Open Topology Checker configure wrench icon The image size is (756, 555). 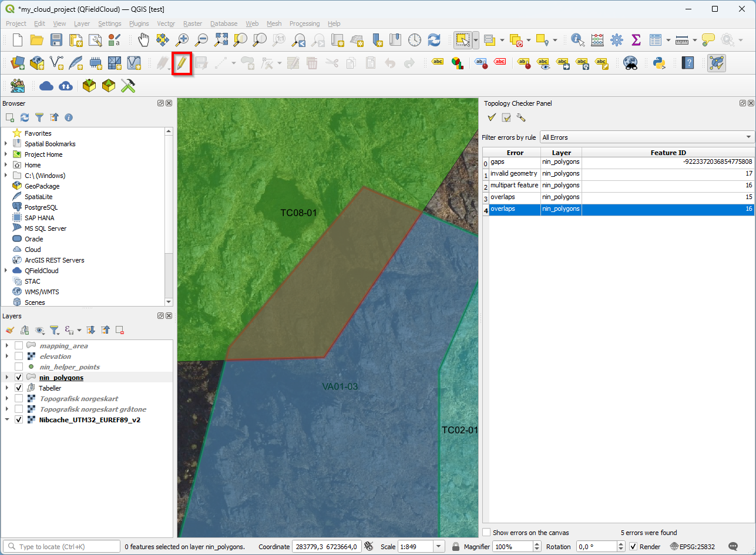pyautogui.click(x=520, y=117)
